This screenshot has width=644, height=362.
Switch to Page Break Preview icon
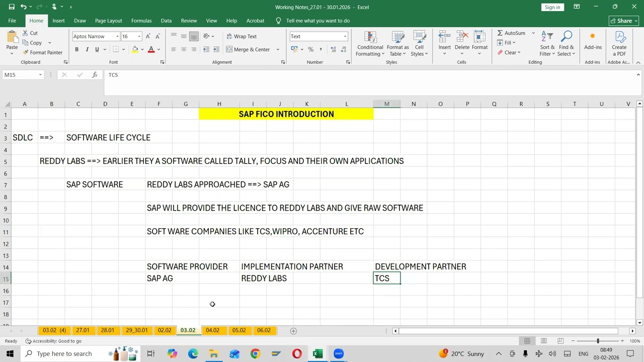(x=560, y=341)
